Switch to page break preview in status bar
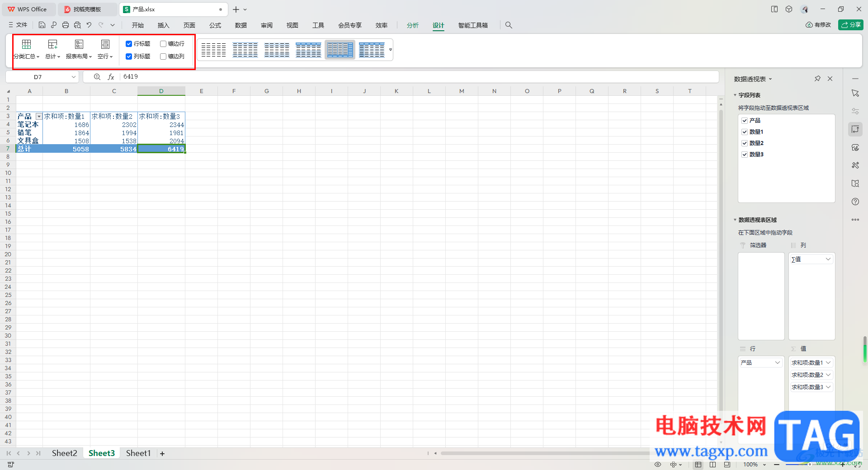Viewport: 868px width, 470px height. (x=727, y=465)
